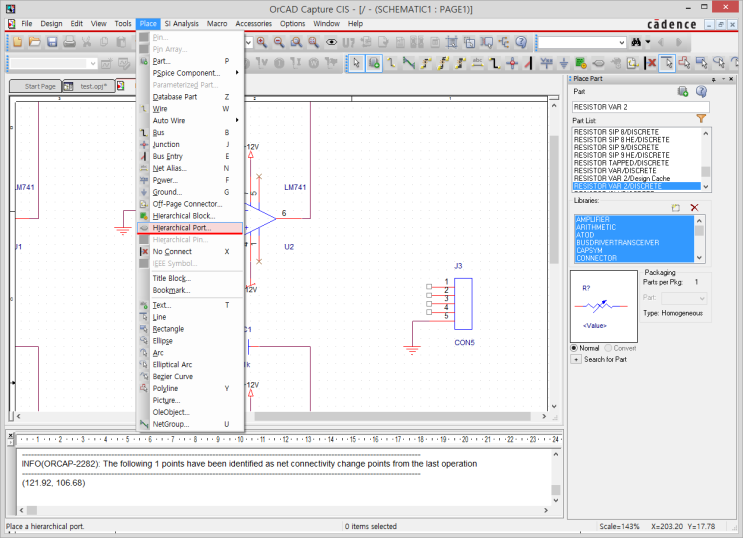Click the Place Net Alias abc icon
The height and width of the screenshot is (538, 743).
477,63
